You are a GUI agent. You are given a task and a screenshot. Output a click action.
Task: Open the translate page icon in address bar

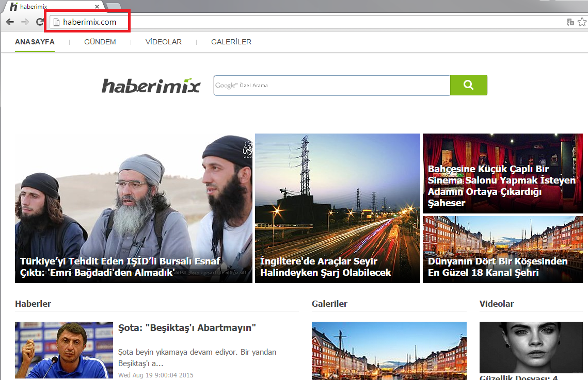coord(570,22)
